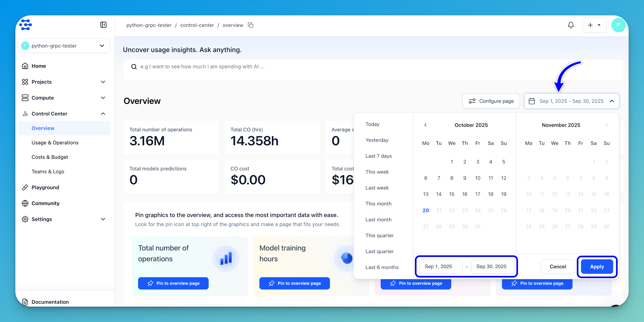This screenshot has height=322, width=644.
Task: Click the Configure page button
Action: [x=491, y=101]
